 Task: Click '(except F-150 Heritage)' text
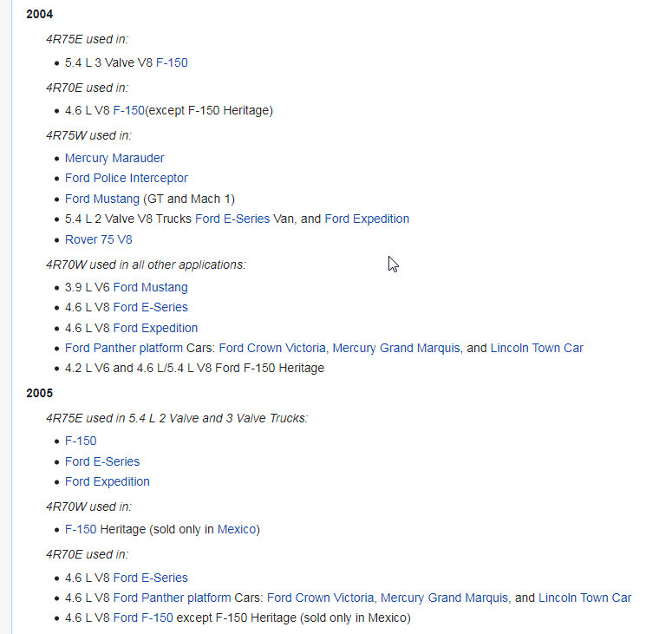pos(209,111)
